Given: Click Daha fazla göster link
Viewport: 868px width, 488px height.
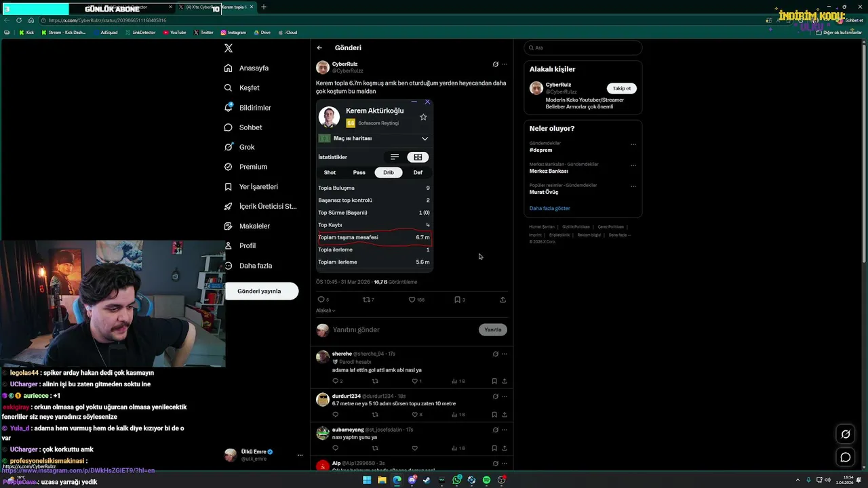Looking at the screenshot, I should point(550,209).
